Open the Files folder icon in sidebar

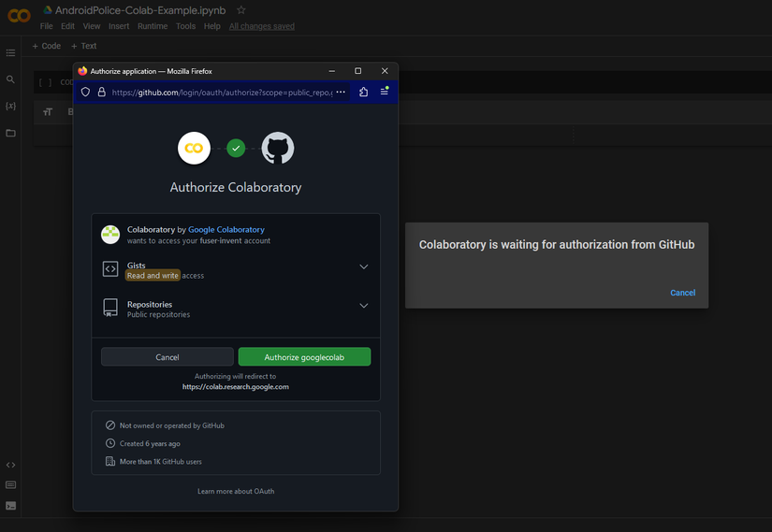pyautogui.click(x=11, y=133)
